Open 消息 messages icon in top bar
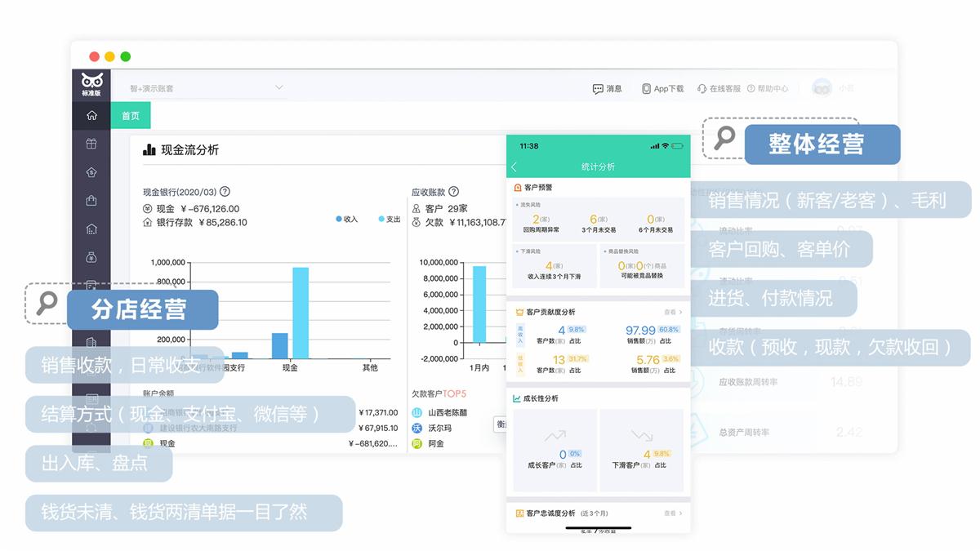Viewport: 980px width, 551px height. tap(607, 88)
